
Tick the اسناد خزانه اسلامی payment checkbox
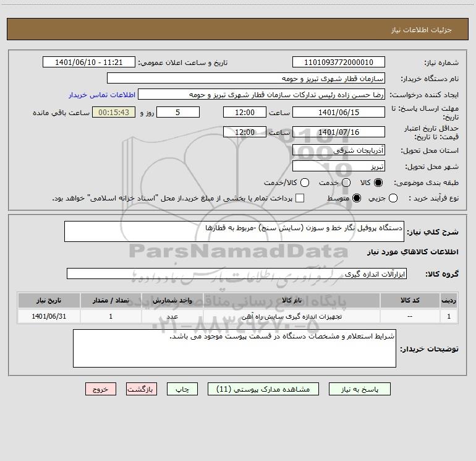click(300, 198)
